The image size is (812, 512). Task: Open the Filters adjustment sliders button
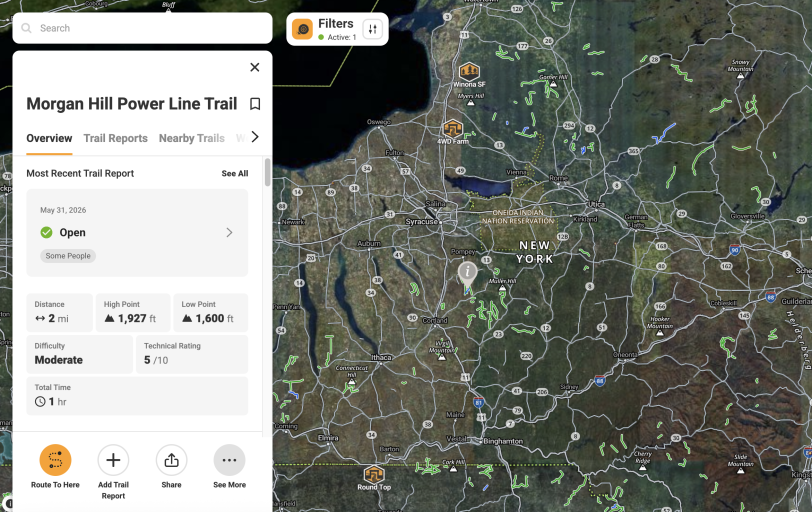(372, 29)
